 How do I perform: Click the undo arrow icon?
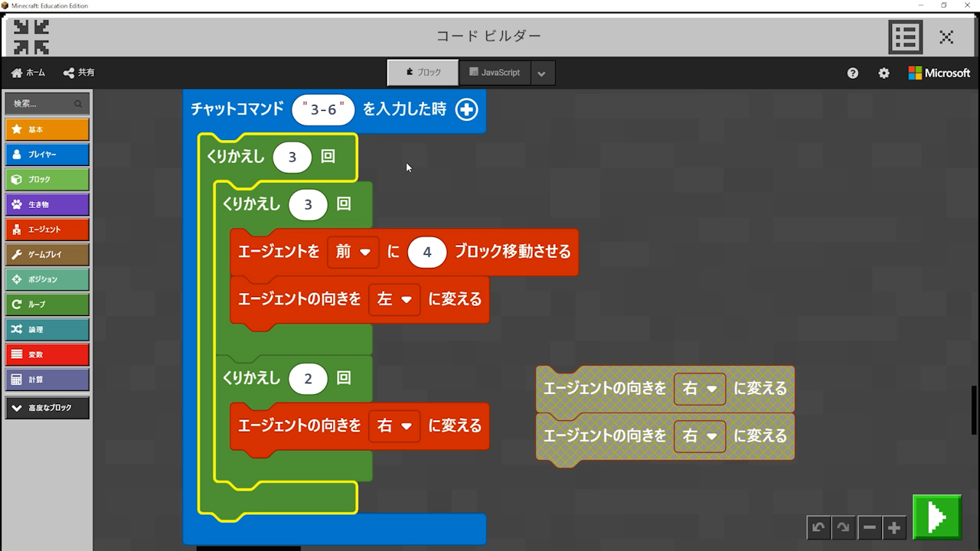818,527
